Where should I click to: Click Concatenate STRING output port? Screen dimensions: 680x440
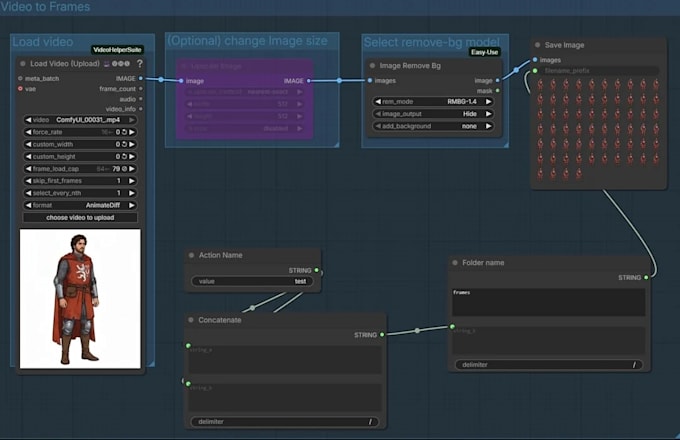coord(382,335)
